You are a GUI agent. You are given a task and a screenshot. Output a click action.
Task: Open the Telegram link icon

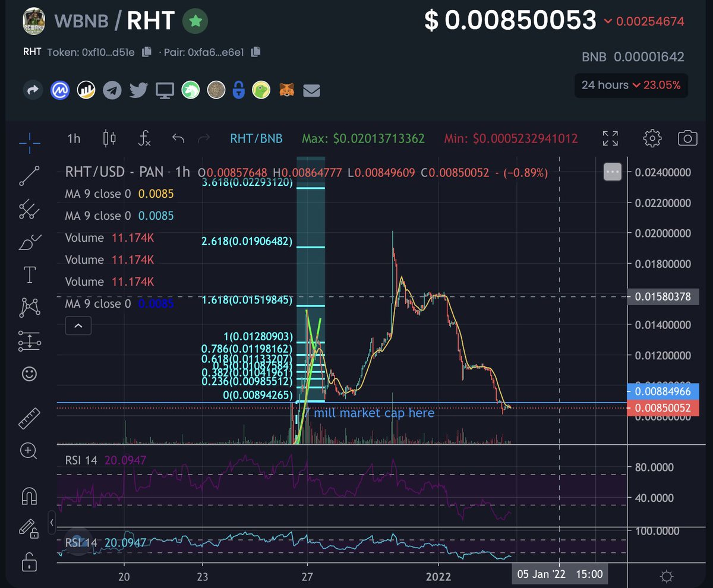[112, 90]
